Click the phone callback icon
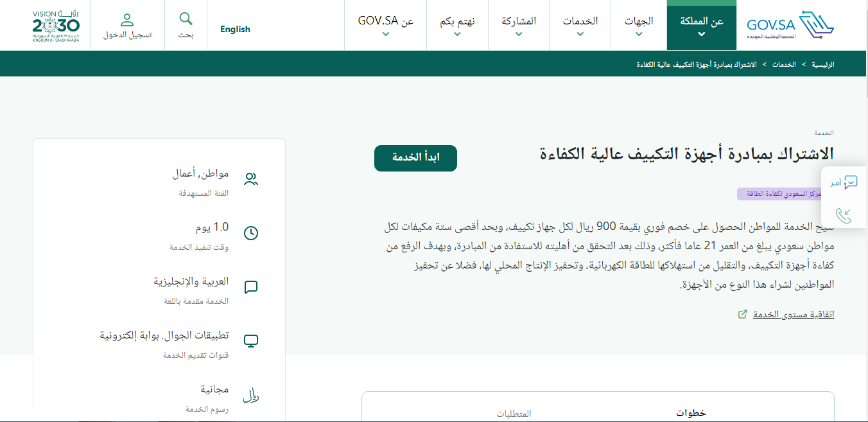This screenshot has height=422, width=868. [x=844, y=215]
